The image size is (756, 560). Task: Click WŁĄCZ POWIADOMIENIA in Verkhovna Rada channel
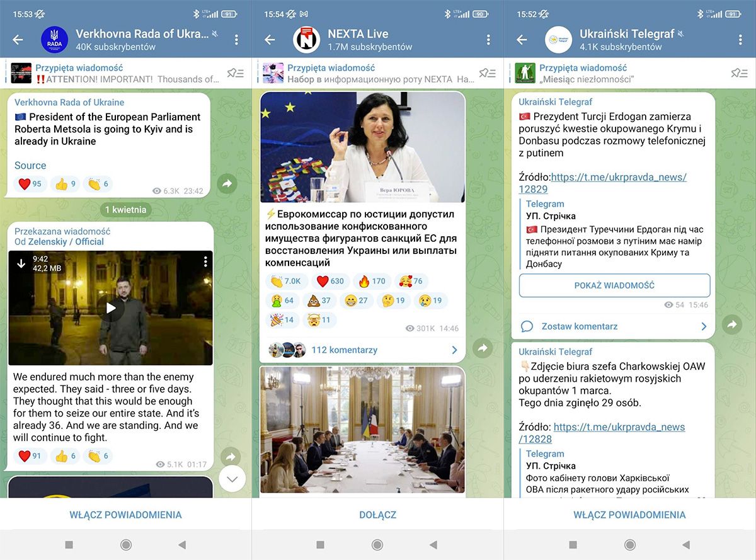[125, 515]
